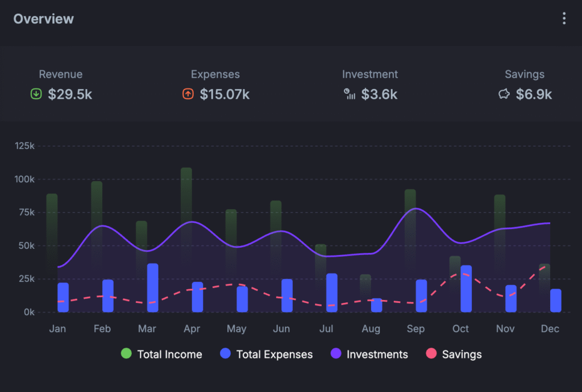Toggle Investments series via legend label
This screenshot has width=582, height=392.
[x=377, y=355]
